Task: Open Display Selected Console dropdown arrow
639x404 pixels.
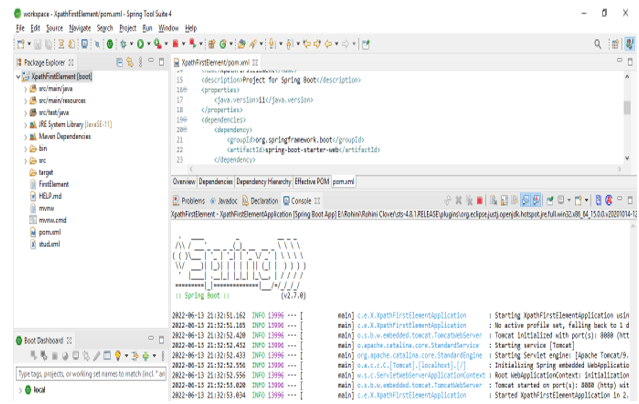Action: [569, 201]
